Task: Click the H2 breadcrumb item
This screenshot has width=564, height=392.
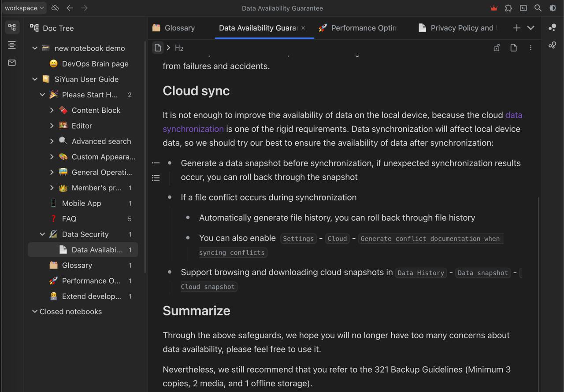Action: (179, 48)
